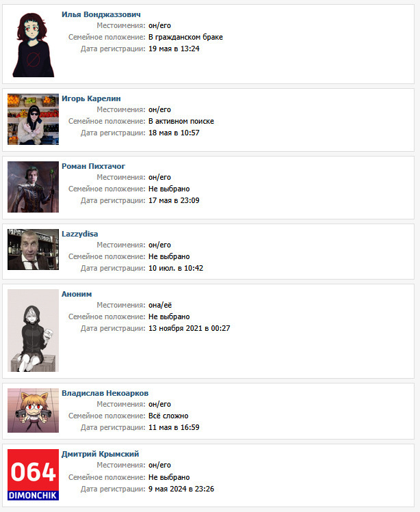This screenshot has width=420, height=512.
Task: Click 'Всё сложно' status text
Action: click(168, 416)
